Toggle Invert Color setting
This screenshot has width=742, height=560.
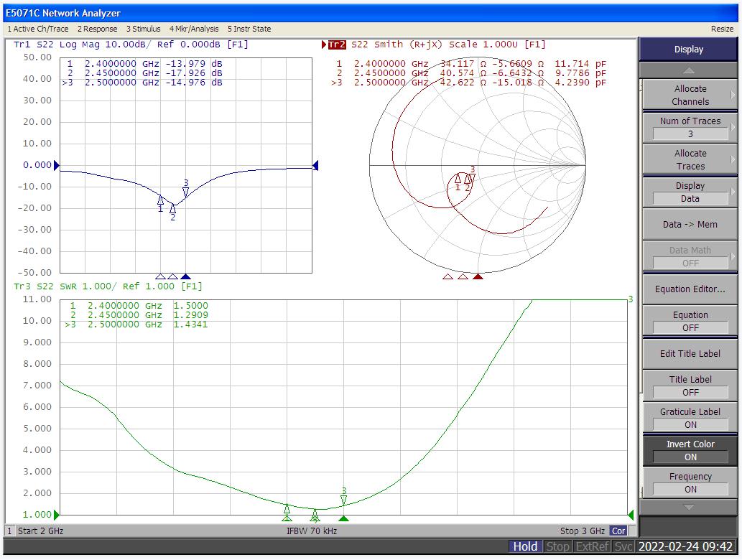pos(690,450)
